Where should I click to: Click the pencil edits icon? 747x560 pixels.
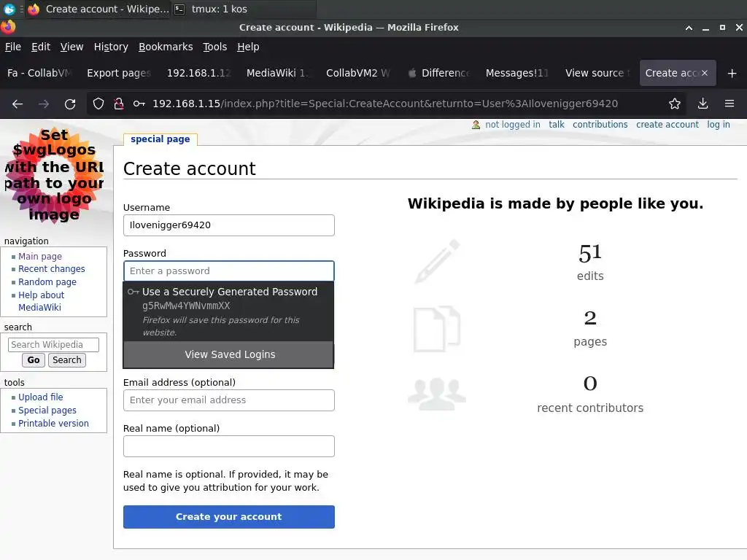coord(438,262)
